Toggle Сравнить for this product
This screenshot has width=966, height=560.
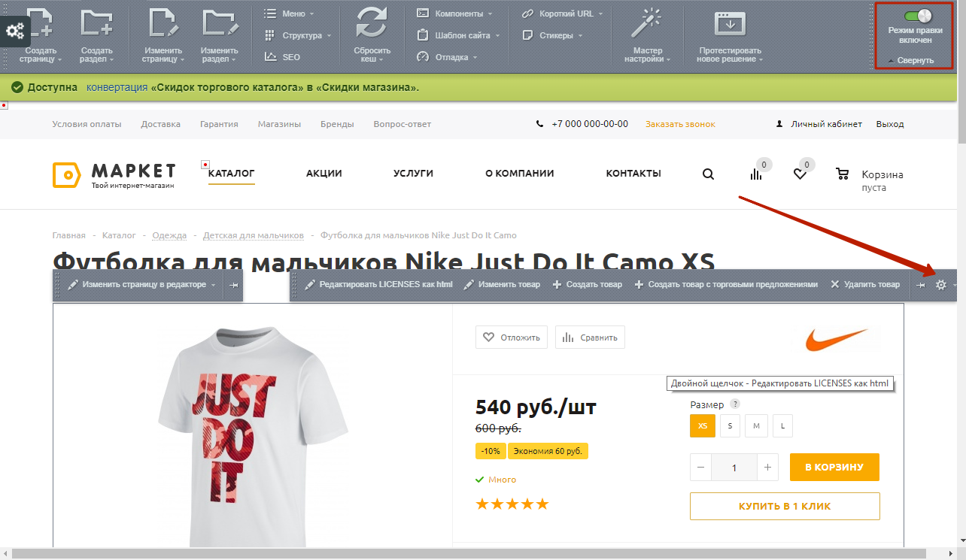tap(590, 338)
